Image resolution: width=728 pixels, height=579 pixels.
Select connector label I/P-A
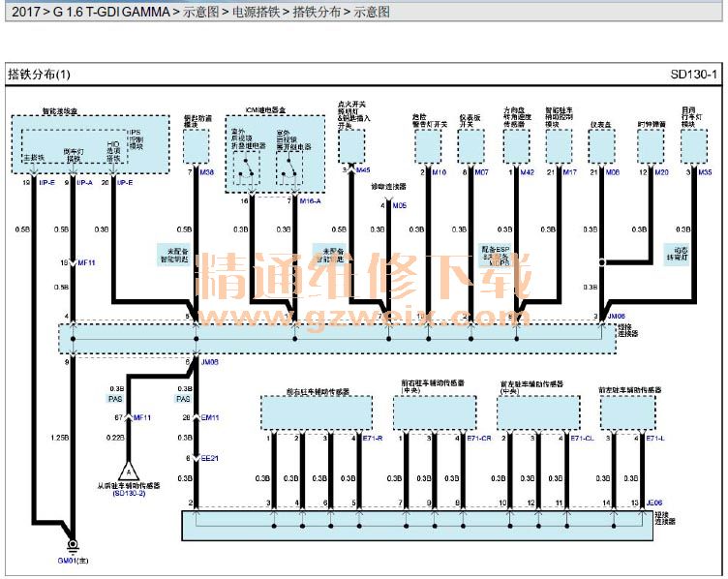tap(84, 182)
